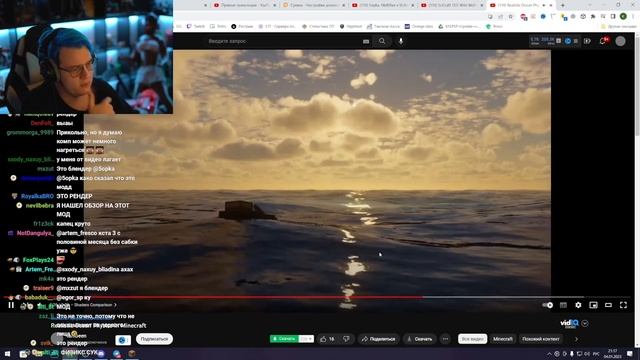Click the Подписаться subscribe button

click(154, 339)
